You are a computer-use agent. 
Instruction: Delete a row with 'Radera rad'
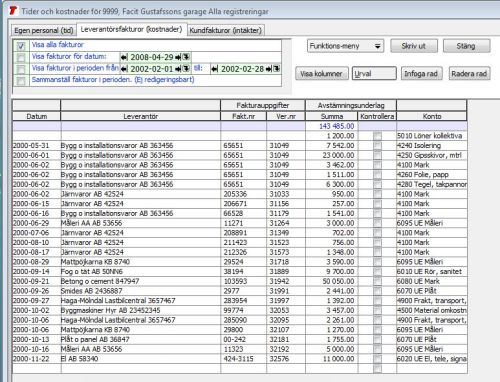469,74
